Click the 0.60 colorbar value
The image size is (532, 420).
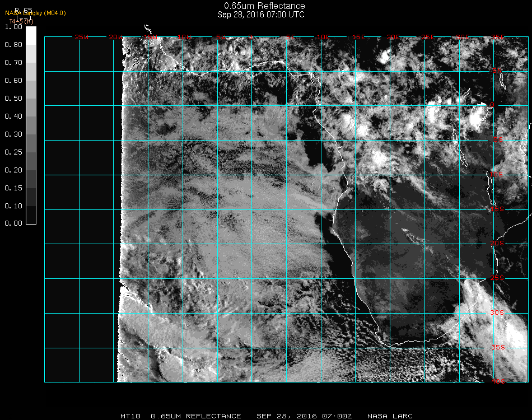[x=13, y=81]
